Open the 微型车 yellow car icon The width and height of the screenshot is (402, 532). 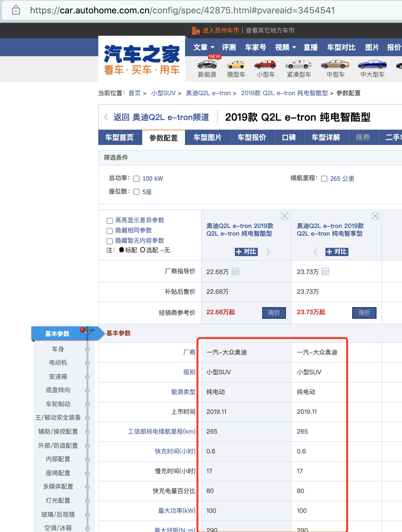pos(236,65)
